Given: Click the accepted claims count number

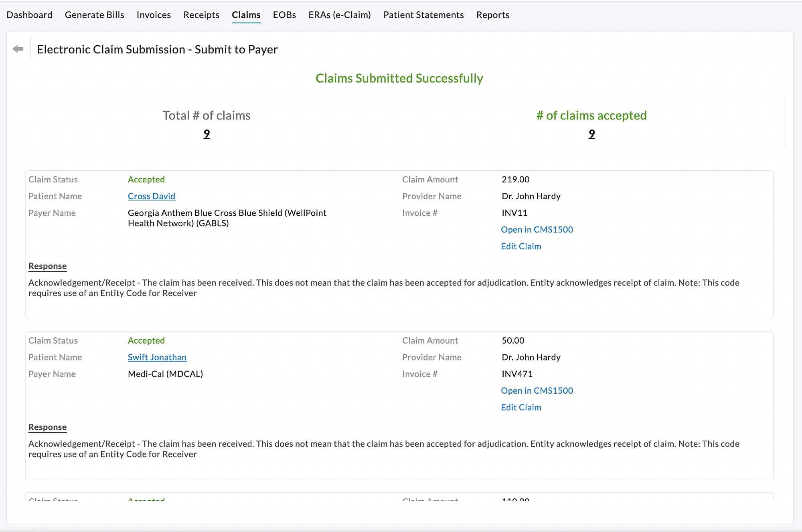Looking at the screenshot, I should tap(591, 134).
